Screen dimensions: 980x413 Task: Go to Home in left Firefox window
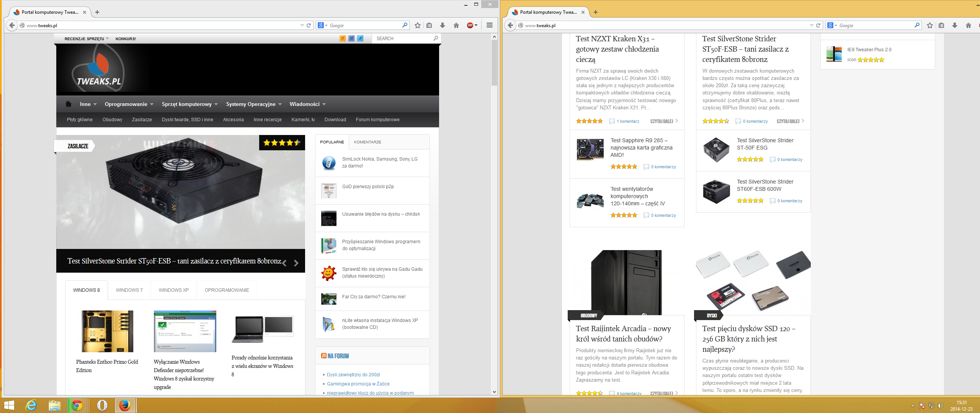point(456,25)
